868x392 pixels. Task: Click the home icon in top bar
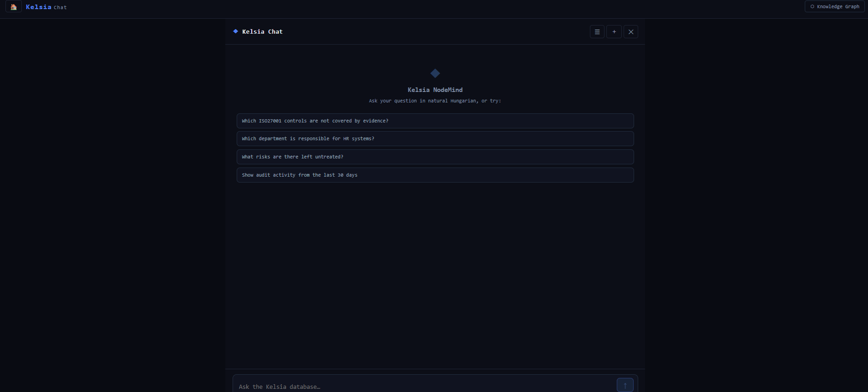tap(14, 7)
